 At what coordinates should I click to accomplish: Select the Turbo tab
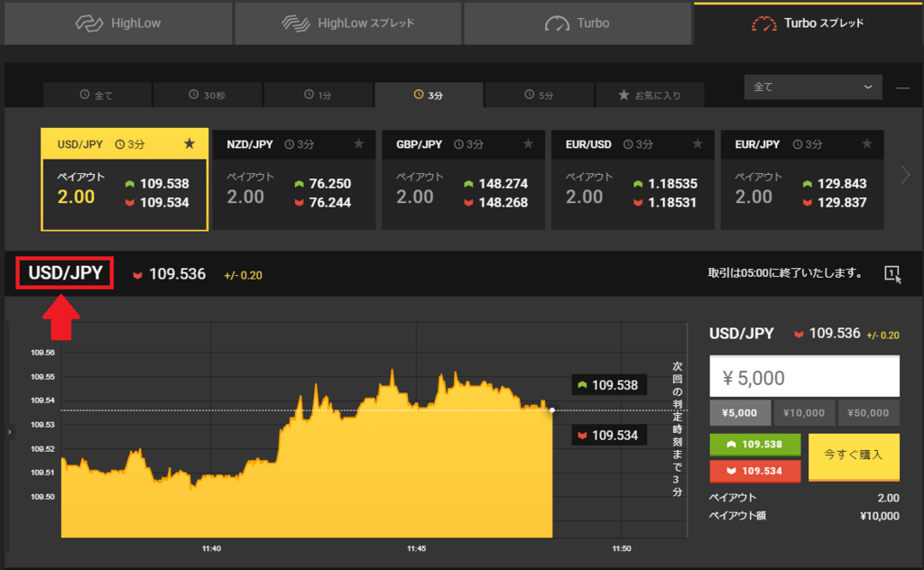click(577, 23)
